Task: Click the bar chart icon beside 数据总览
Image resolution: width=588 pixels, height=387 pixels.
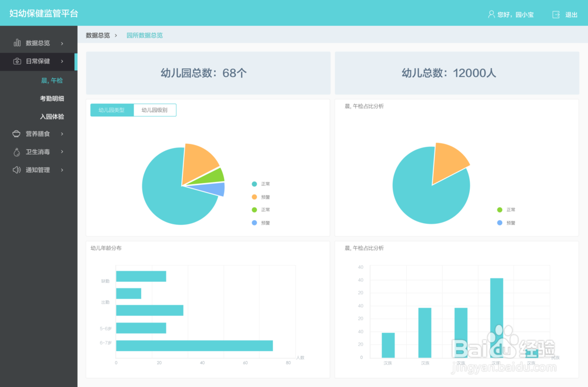Action: (x=17, y=43)
